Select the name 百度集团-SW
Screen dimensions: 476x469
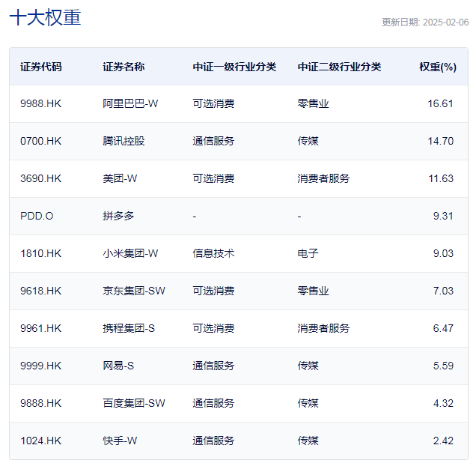click(134, 403)
